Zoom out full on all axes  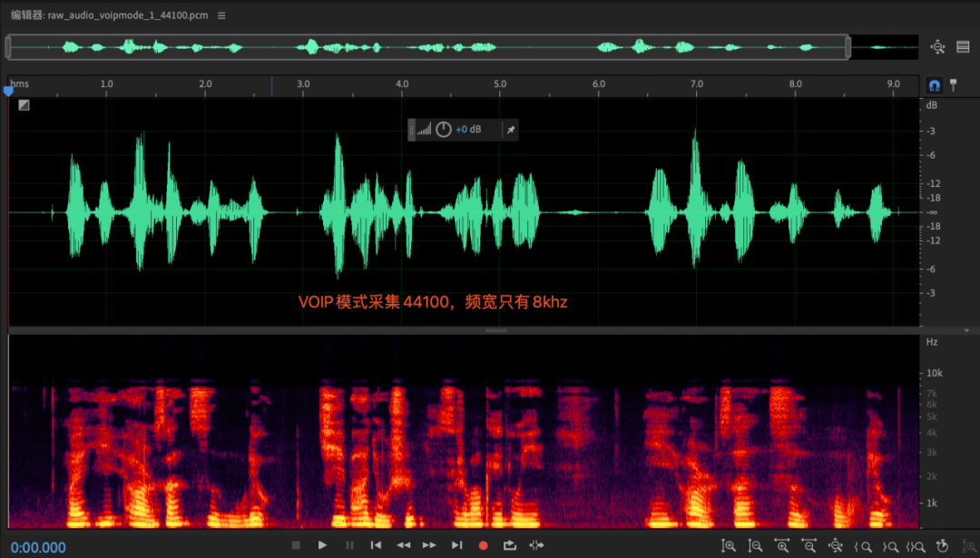click(836, 545)
